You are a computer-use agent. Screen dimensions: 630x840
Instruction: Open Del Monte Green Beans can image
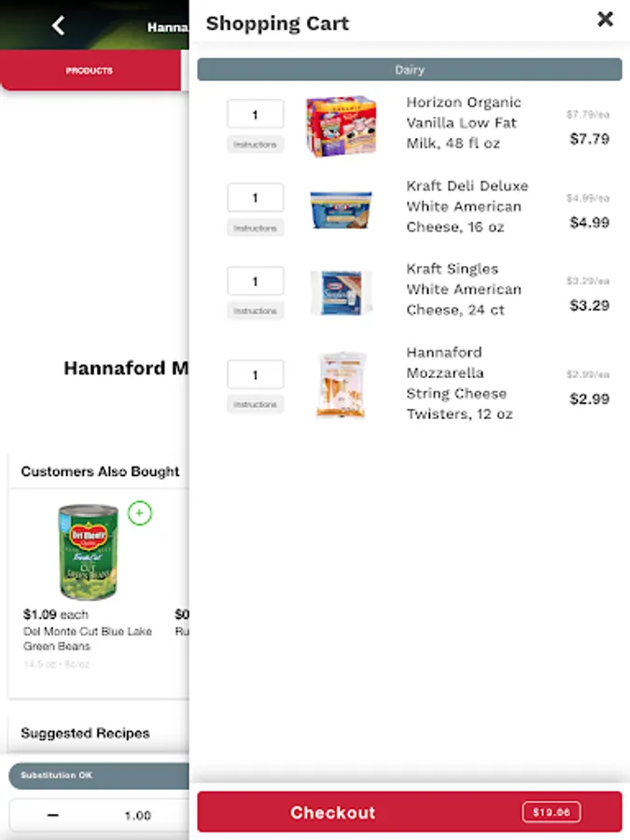point(88,553)
